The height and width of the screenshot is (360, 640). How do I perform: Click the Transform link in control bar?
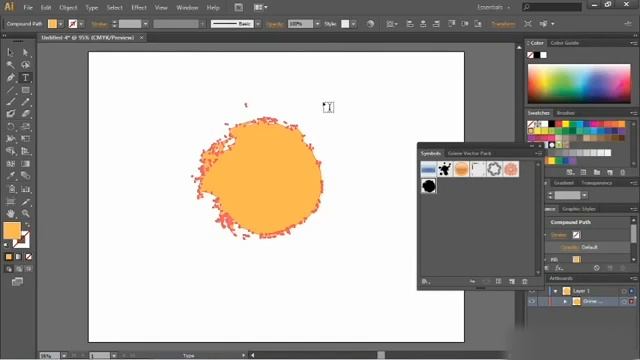(x=503, y=24)
